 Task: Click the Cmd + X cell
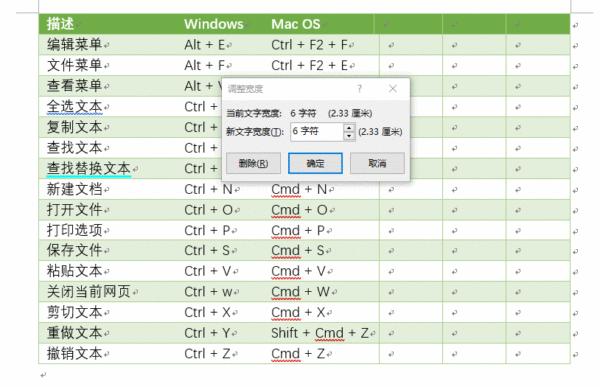click(298, 313)
